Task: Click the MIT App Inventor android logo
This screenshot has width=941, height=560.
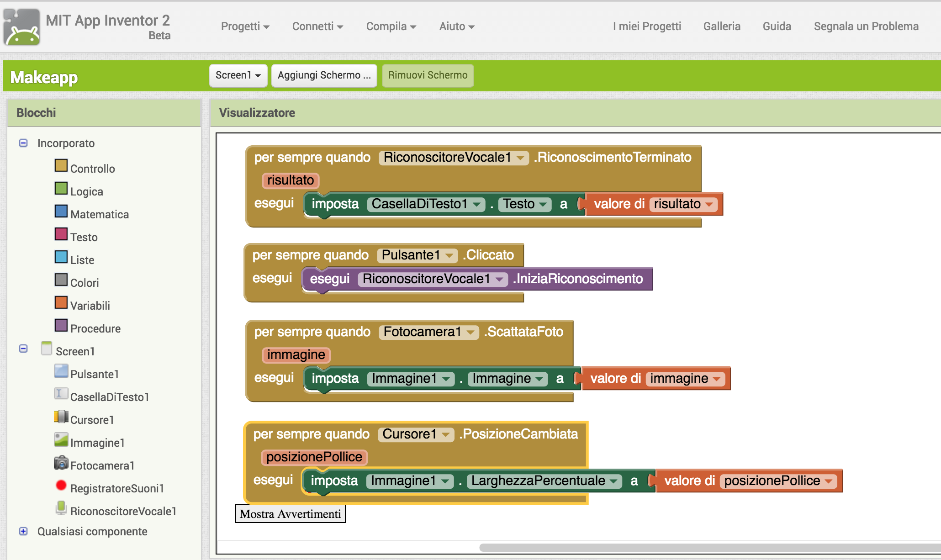Action: click(21, 27)
